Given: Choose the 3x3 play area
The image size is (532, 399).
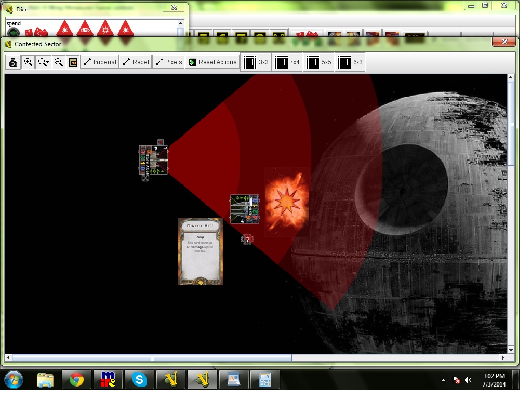Looking at the screenshot, I should click(256, 62).
